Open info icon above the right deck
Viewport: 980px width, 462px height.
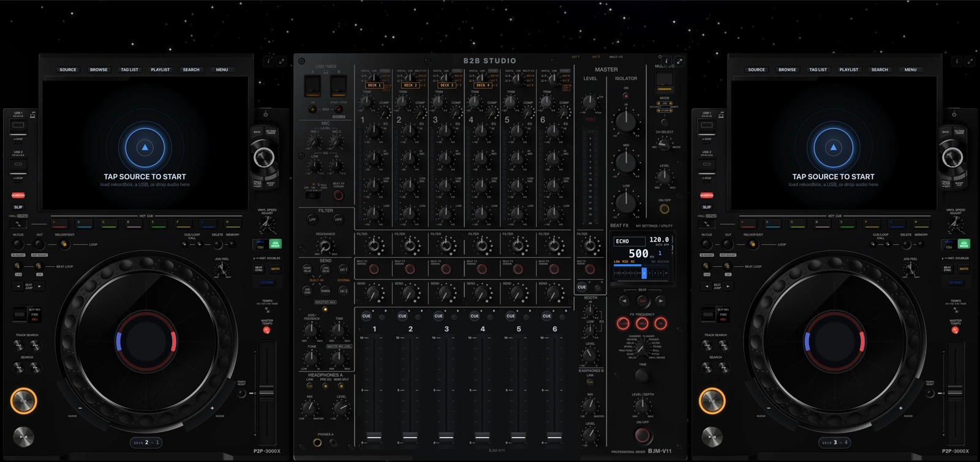(957, 61)
